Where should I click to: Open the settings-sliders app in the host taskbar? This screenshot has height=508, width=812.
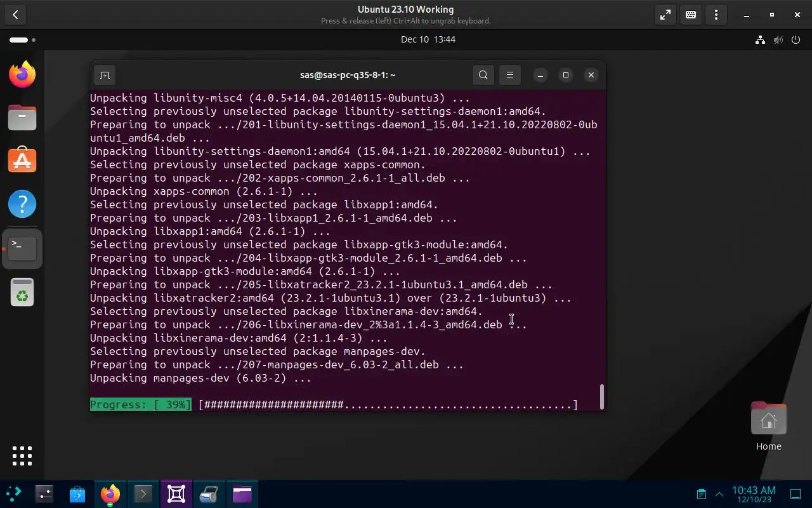coord(44,493)
